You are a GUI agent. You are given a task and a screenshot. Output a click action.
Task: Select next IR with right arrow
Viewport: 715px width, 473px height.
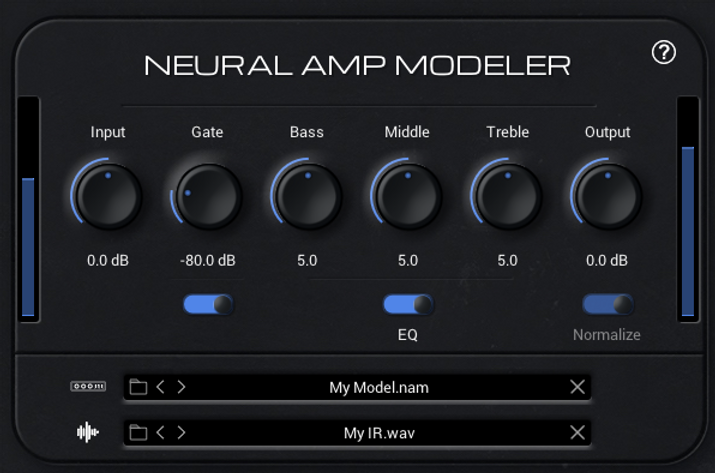point(181,432)
